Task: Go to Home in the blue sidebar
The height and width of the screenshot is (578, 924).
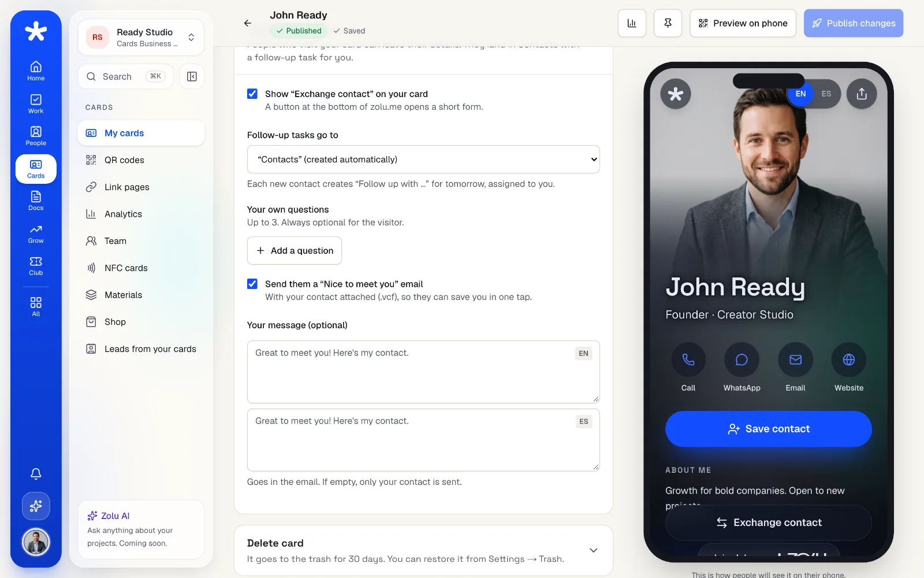Action: [x=36, y=71]
